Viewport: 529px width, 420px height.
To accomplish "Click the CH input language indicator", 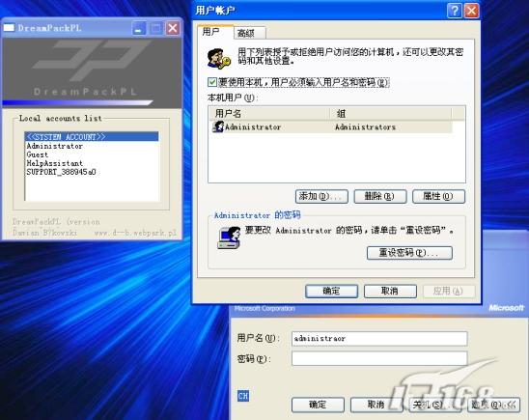I will click(x=243, y=395).
